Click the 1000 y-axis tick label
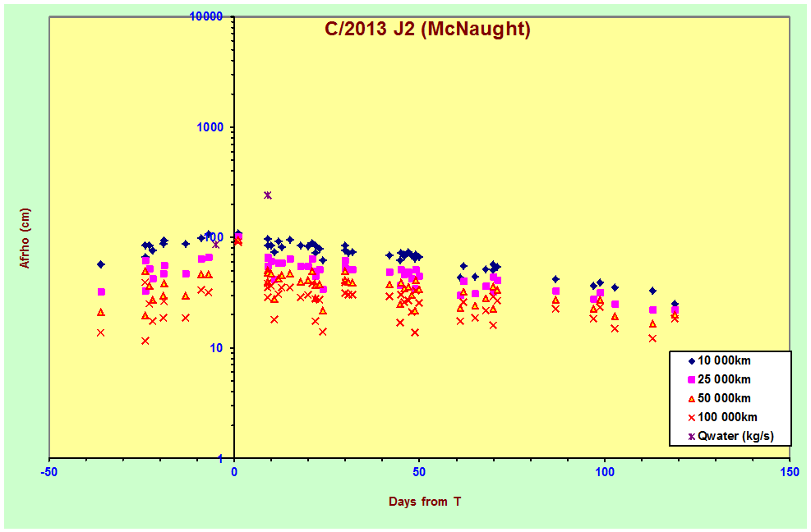Image resolution: width=811 pixels, height=532 pixels. 210,127
